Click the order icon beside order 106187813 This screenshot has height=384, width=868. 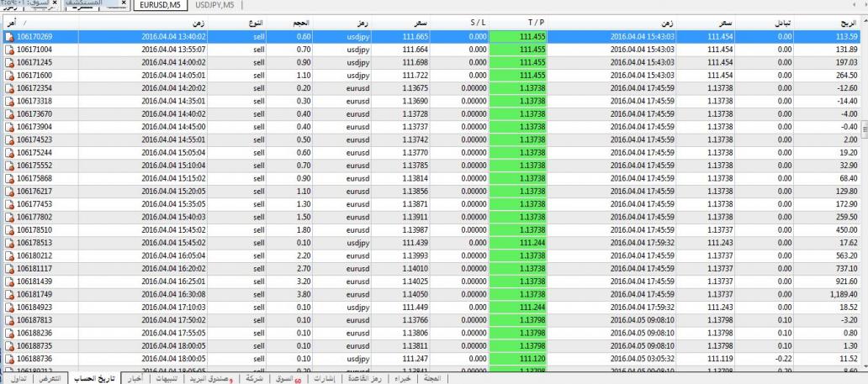[x=9, y=320]
